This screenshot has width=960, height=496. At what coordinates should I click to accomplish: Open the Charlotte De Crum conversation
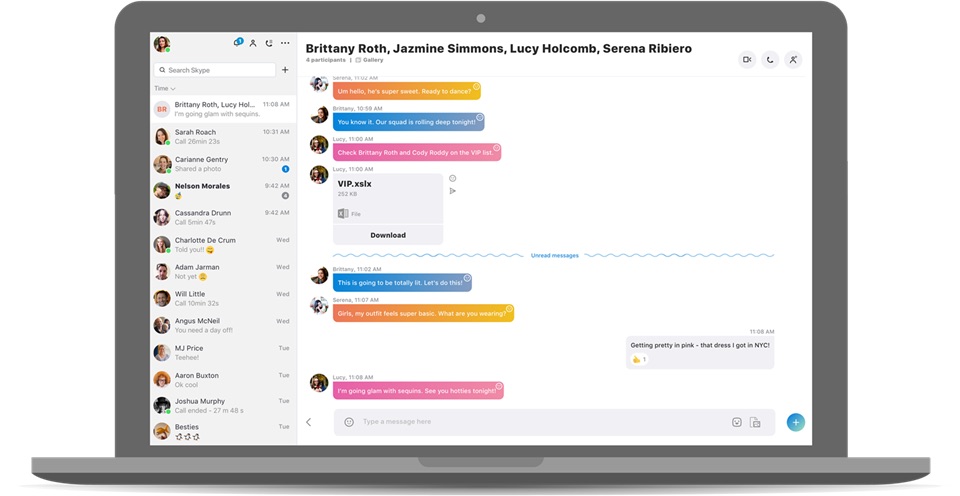pyautogui.click(x=223, y=244)
